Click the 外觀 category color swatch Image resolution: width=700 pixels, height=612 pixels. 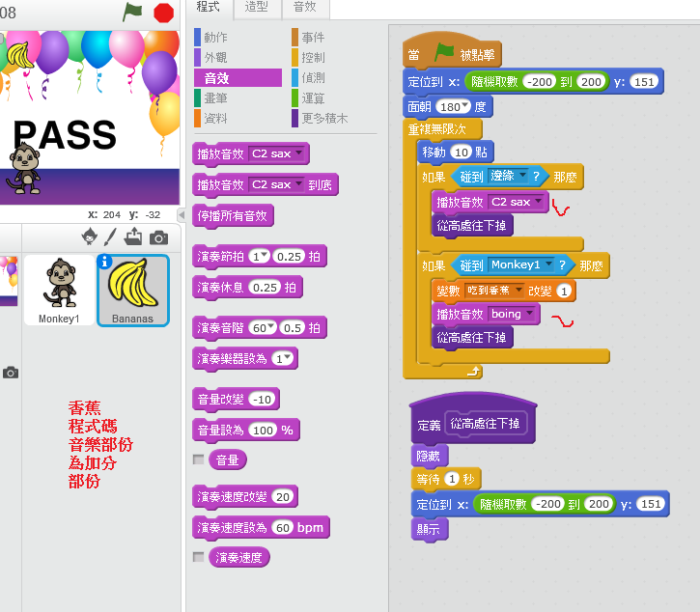(198, 58)
